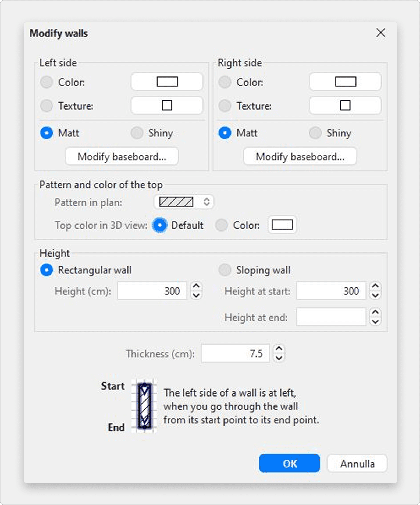Screen dimensions: 420x505
Task: Click Modify baseboard for Right side
Action: pyautogui.click(x=300, y=157)
